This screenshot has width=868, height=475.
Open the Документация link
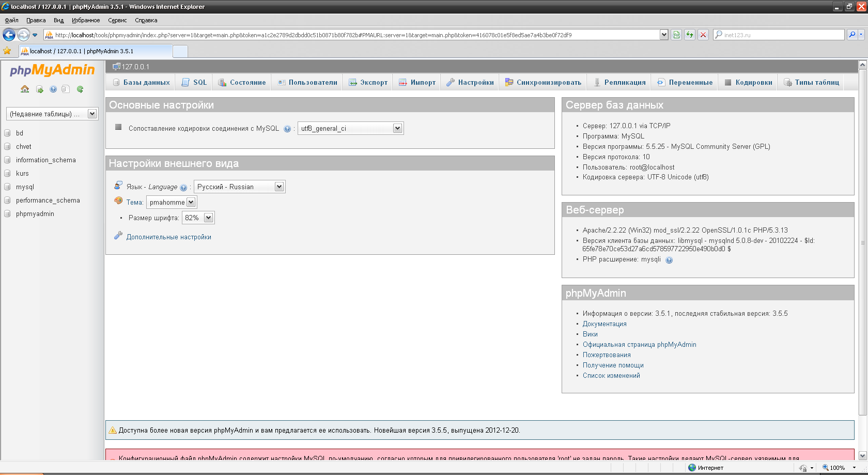point(605,324)
